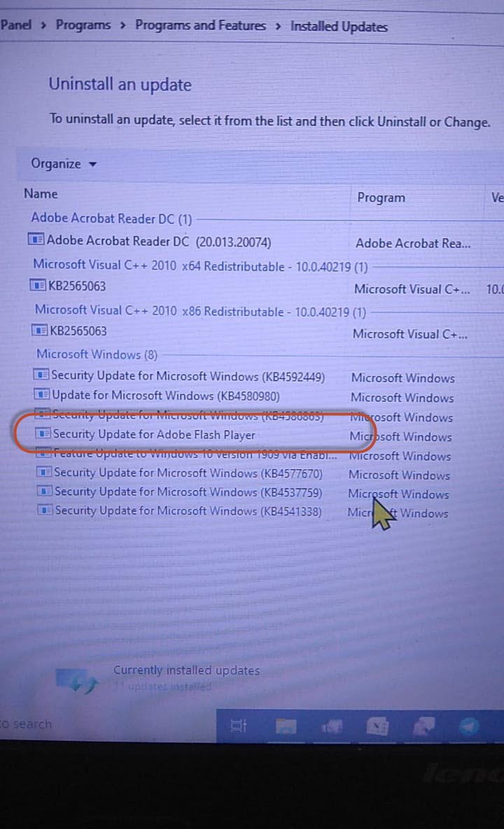Go to Control Panel in the breadcrumb
Screen dimensions: 504x829
(x=16, y=25)
